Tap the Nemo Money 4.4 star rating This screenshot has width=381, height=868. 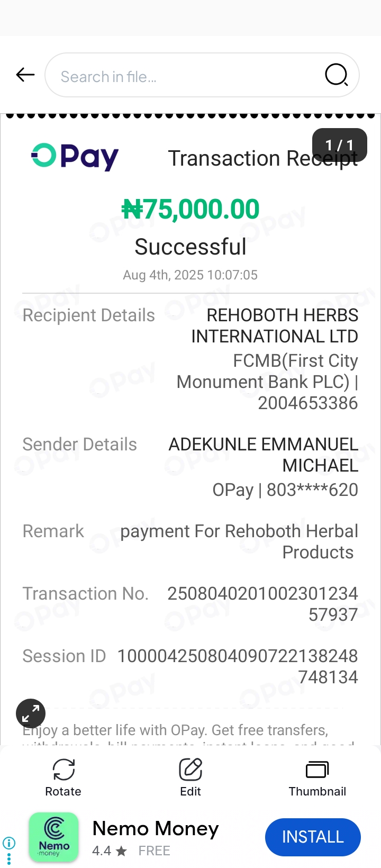110,851
